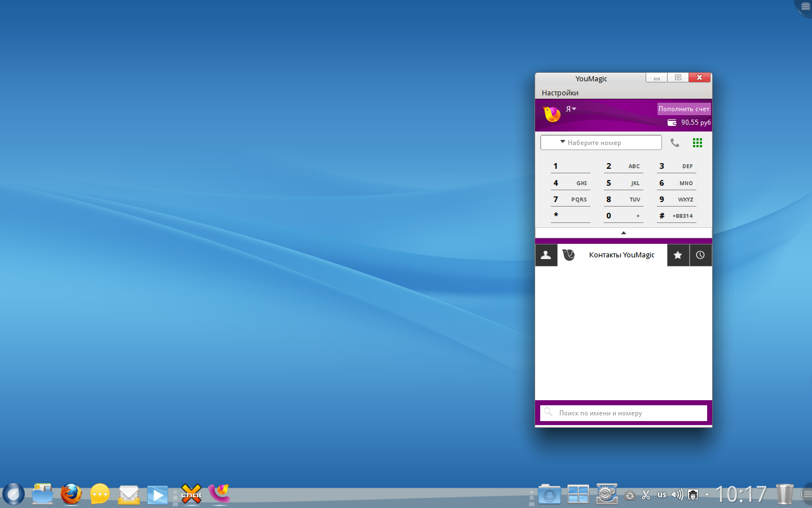
Task: Dial digit 6 MNO on the keypad
Action: coord(677,183)
